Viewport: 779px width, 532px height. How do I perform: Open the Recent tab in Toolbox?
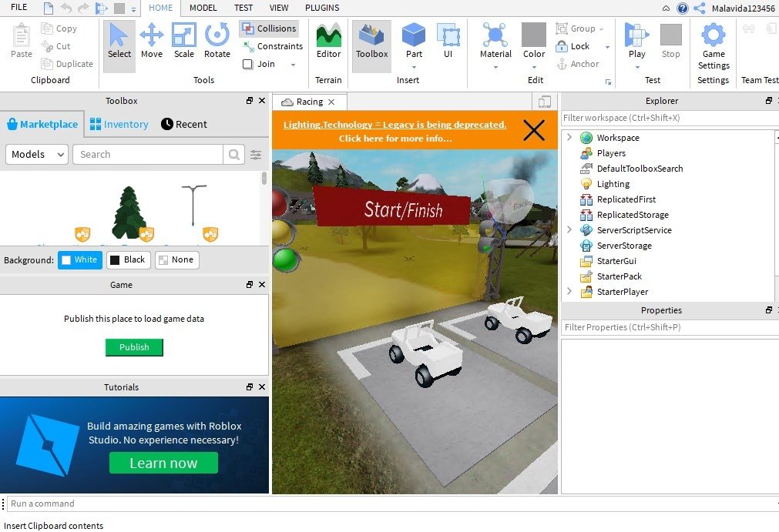[x=184, y=124]
